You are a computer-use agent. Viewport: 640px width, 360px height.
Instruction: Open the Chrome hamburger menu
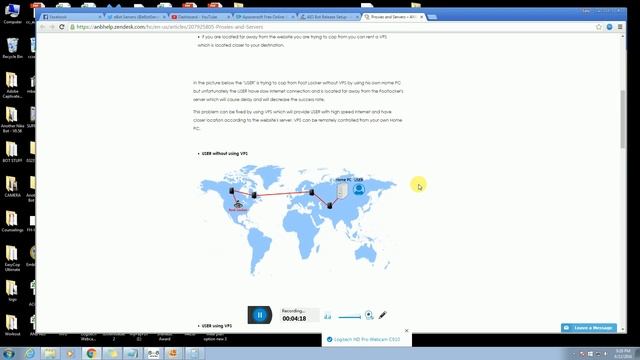pyautogui.click(x=620, y=27)
